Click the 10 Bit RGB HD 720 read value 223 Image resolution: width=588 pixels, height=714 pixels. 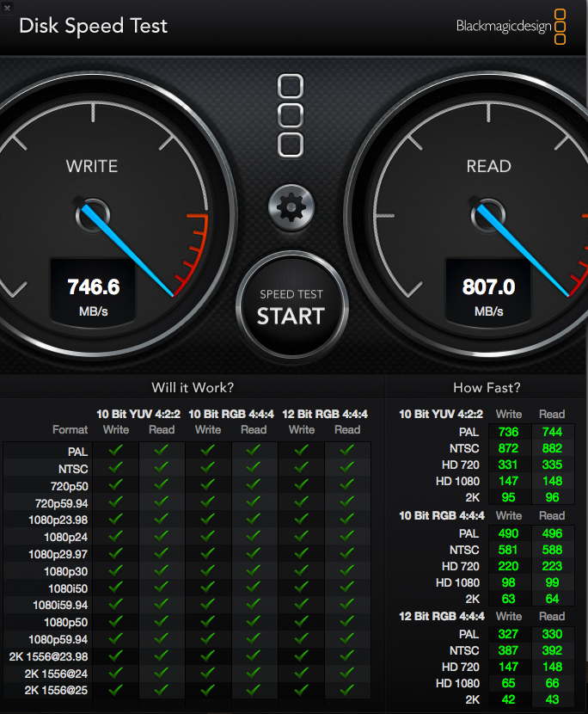[552, 566]
